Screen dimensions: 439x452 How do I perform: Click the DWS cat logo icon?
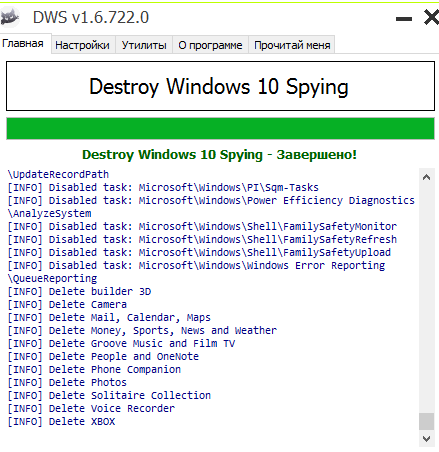pyautogui.click(x=10, y=17)
